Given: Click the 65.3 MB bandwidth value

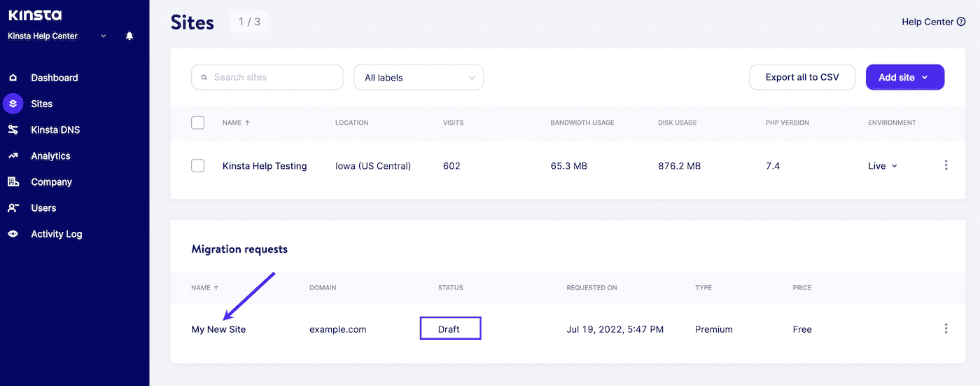Looking at the screenshot, I should pyautogui.click(x=568, y=166).
